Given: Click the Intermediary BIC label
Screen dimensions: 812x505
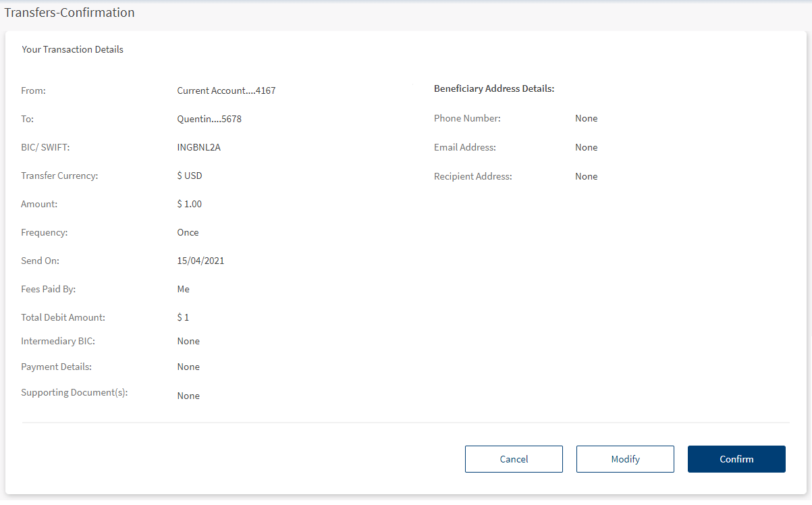Looking at the screenshot, I should point(58,341).
